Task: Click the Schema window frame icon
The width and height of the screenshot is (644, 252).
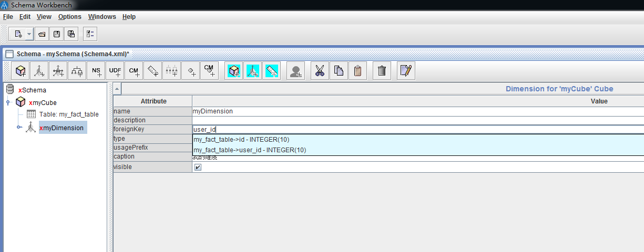Action: pos(9,54)
